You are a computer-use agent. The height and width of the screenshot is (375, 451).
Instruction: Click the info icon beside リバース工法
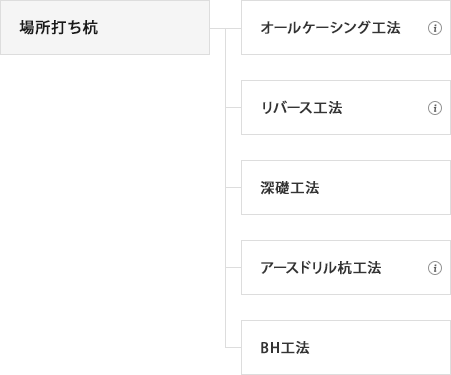pyautogui.click(x=435, y=108)
